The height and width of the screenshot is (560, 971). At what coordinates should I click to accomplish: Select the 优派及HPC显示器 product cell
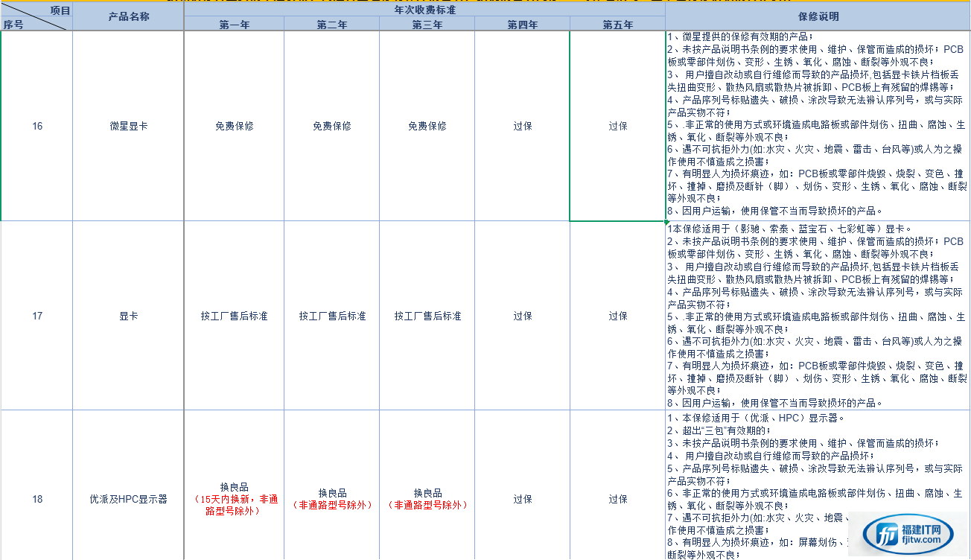(x=128, y=499)
